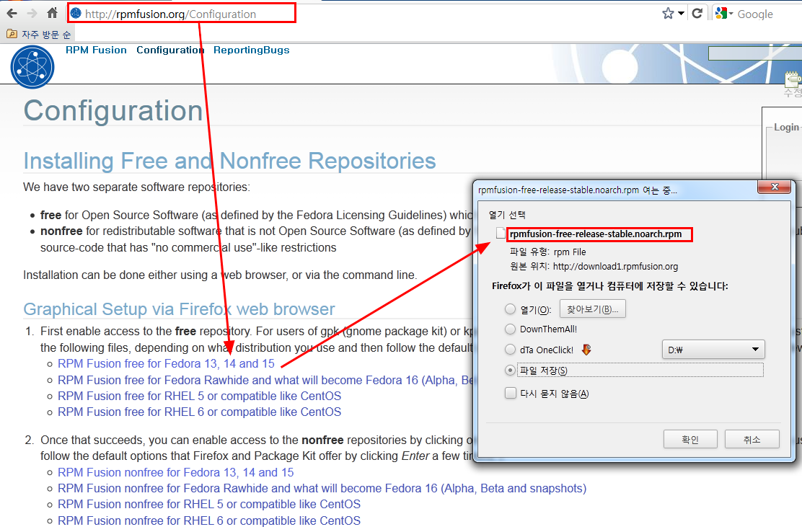Click the Installing Free and Nonfree Repositories heading
This screenshot has height=532, width=802.
point(229,161)
